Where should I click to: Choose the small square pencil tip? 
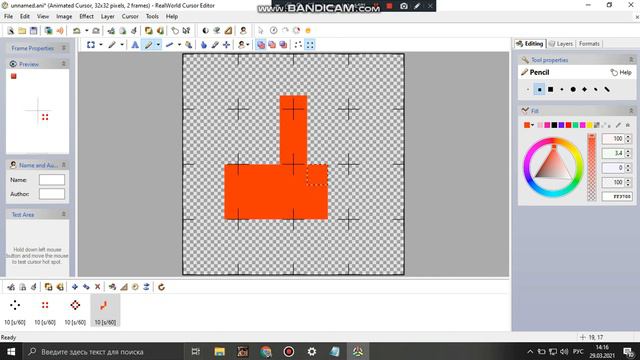[539, 89]
